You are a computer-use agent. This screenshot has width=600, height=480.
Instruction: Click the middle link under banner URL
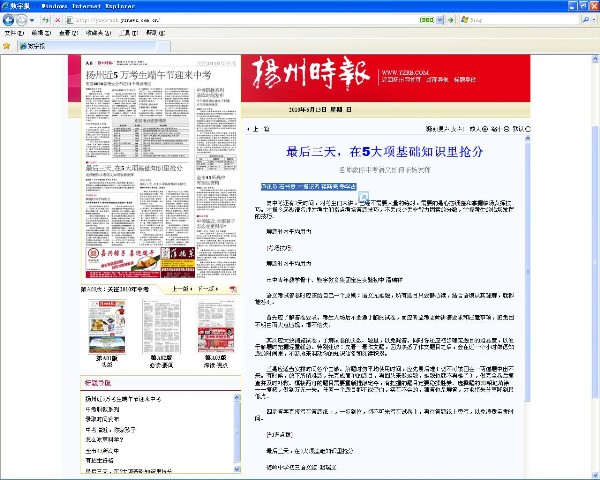pyautogui.click(x=437, y=80)
